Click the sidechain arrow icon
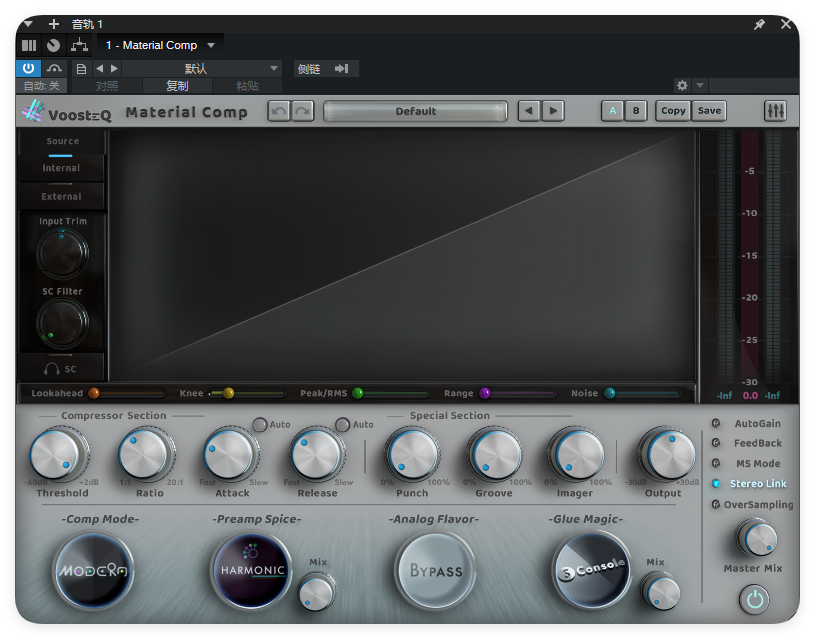This screenshot has width=815, height=639. (x=341, y=69)
